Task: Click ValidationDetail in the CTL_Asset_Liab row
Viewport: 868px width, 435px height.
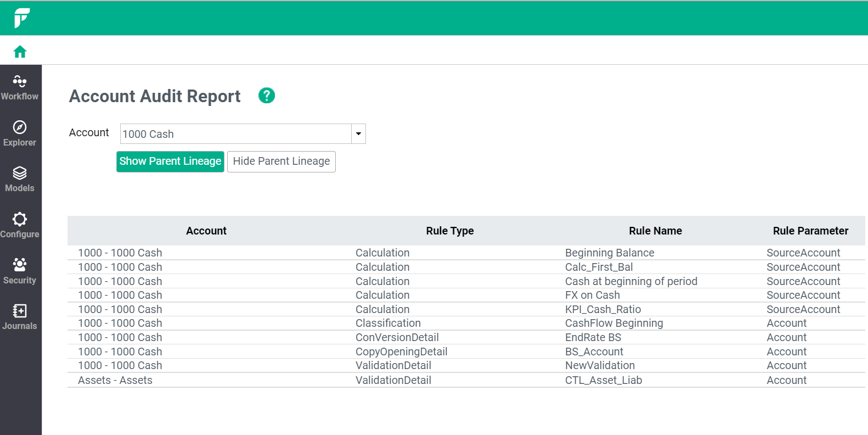Action: [393, 380]
